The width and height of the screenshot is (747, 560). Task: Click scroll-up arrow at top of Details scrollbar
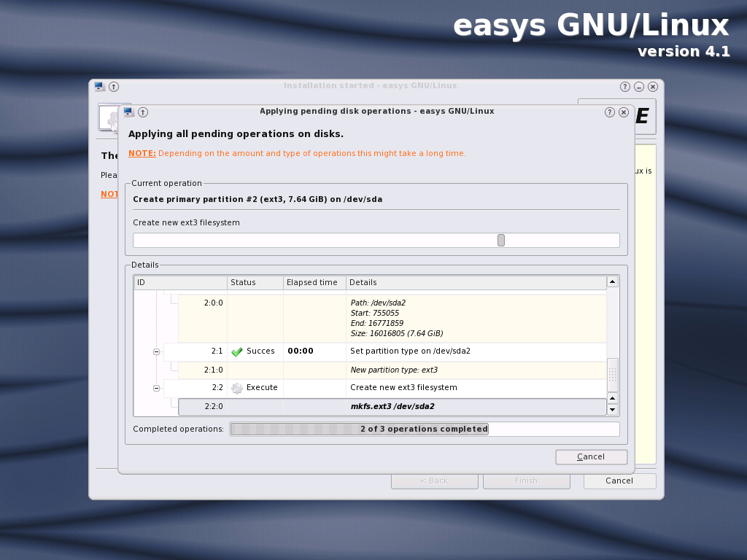613,282
